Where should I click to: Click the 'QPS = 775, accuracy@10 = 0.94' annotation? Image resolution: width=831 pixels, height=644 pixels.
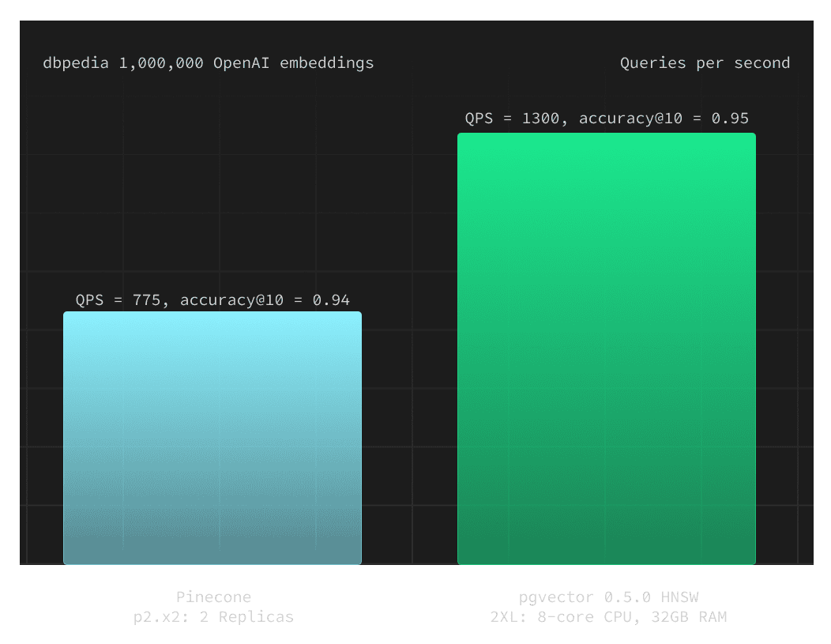click(212, 299)
